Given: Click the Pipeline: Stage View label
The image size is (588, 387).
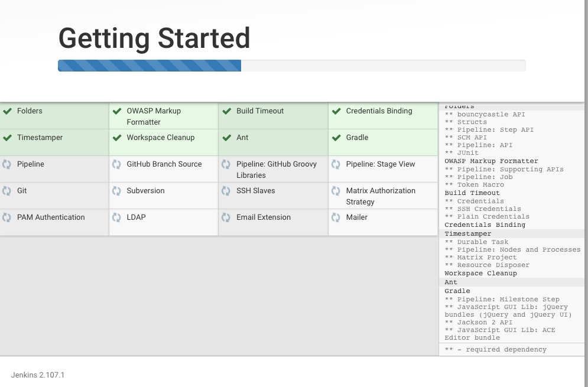Looking at the screenshot, I should coord(381,164).
